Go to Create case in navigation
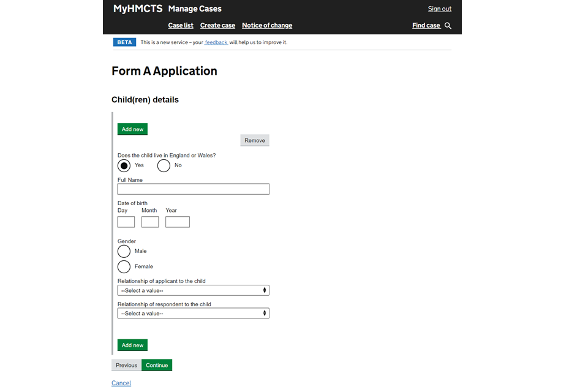 click(x=217, y=26)
